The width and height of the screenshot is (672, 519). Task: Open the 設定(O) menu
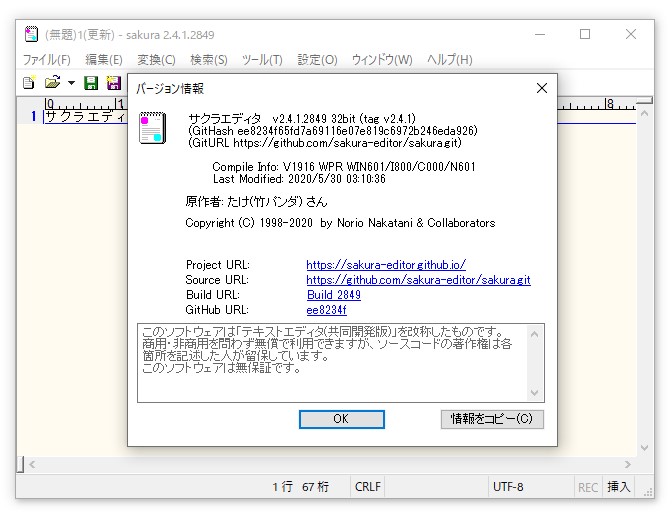point(317,60)
